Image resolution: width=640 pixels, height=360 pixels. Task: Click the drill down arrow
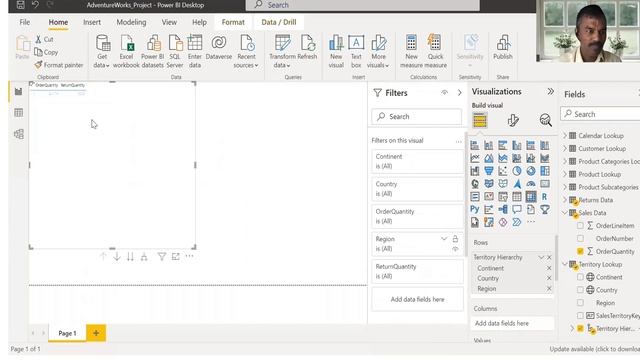[x=117, y=256]
